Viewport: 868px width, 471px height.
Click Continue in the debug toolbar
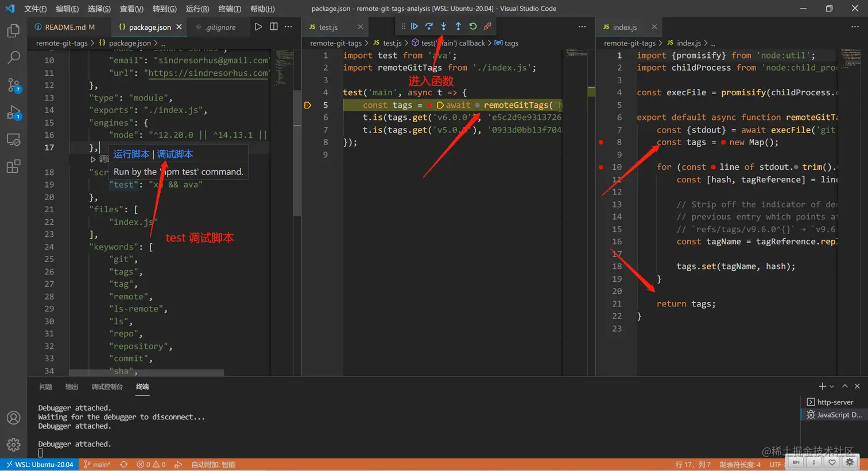click(414, 26)
